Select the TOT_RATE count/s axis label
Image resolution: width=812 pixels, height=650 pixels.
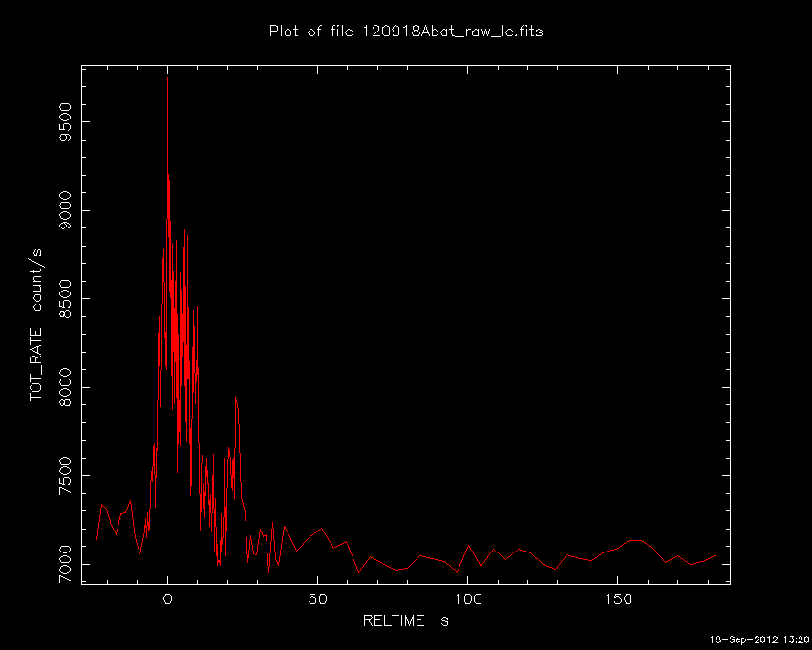pyautogui.click(x=35, y=325)
